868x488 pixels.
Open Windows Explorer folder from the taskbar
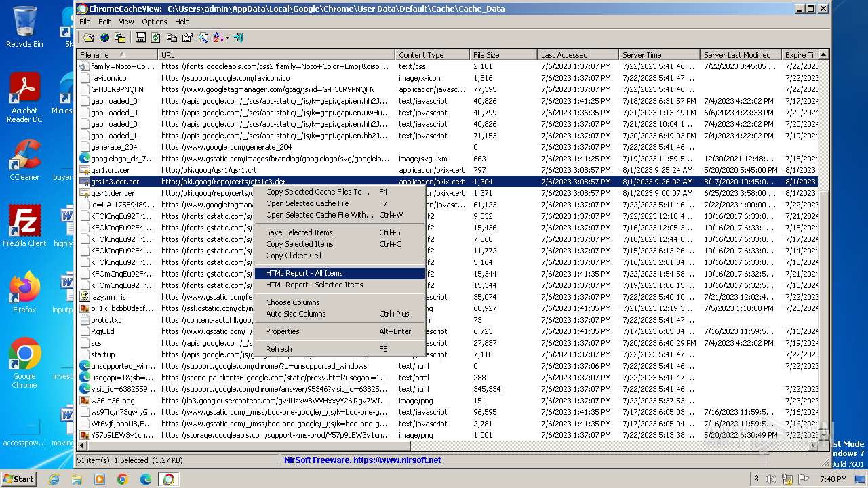(x=77, y=479)
